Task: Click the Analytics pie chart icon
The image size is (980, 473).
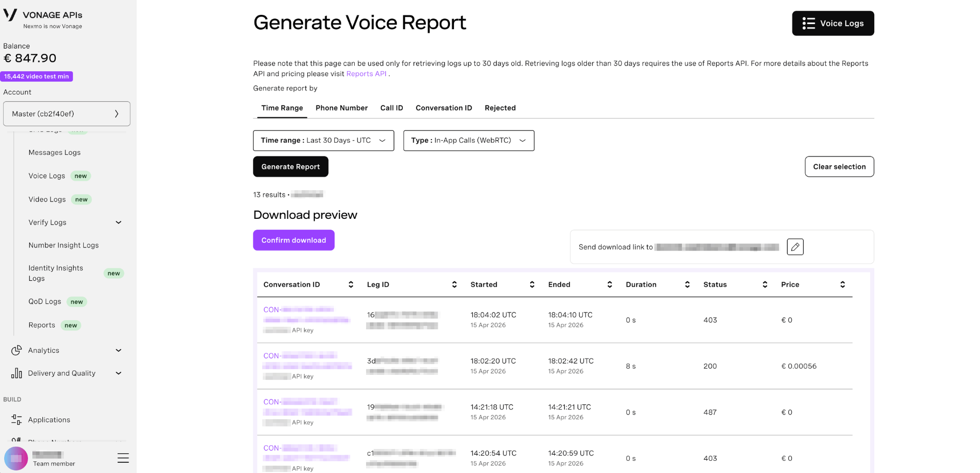Action: tap(16, 350)
